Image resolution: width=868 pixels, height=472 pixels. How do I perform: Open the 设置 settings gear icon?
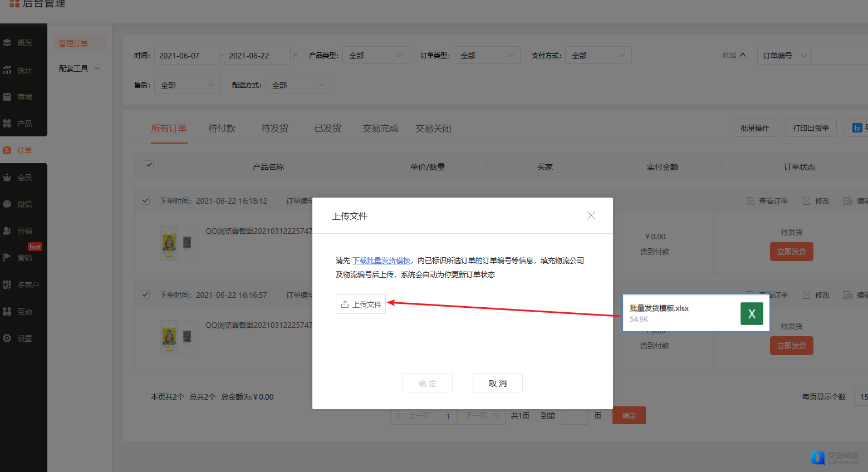tap(7, 338)
